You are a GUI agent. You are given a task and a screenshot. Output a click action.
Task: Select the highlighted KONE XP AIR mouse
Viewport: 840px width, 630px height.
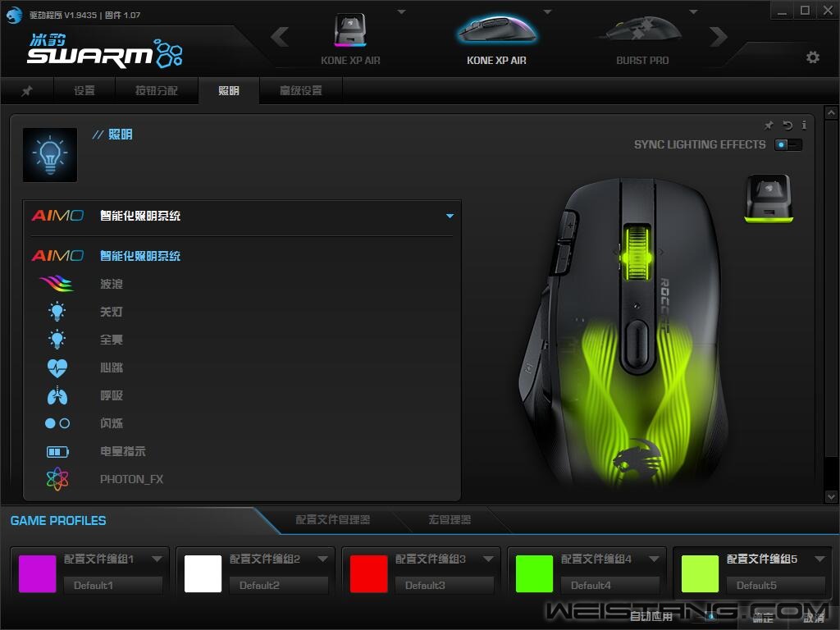tap(496, 39)
